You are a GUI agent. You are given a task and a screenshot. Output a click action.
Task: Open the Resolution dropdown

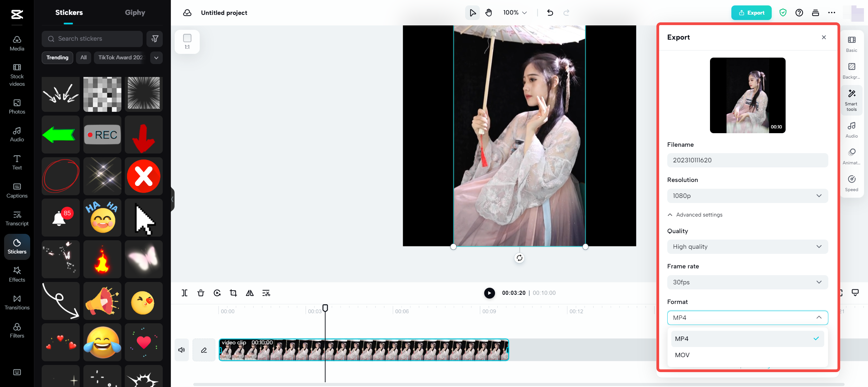point(747,196)
